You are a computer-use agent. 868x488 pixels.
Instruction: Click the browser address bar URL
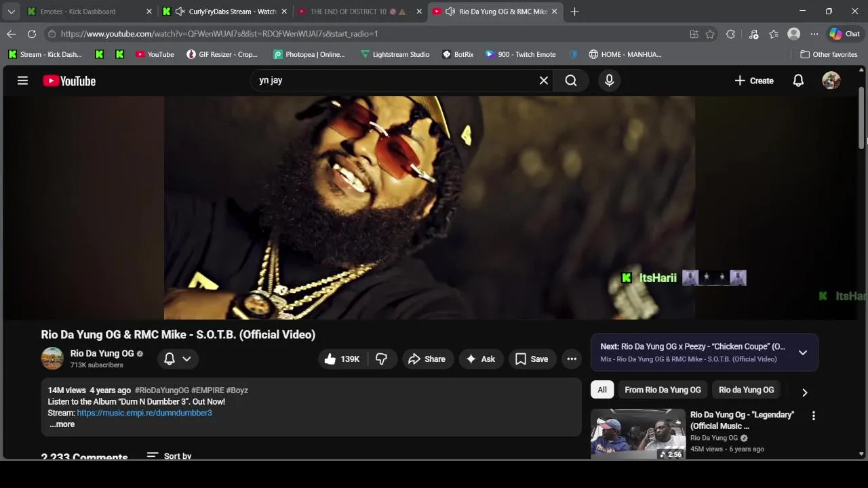tap(219, 34)
